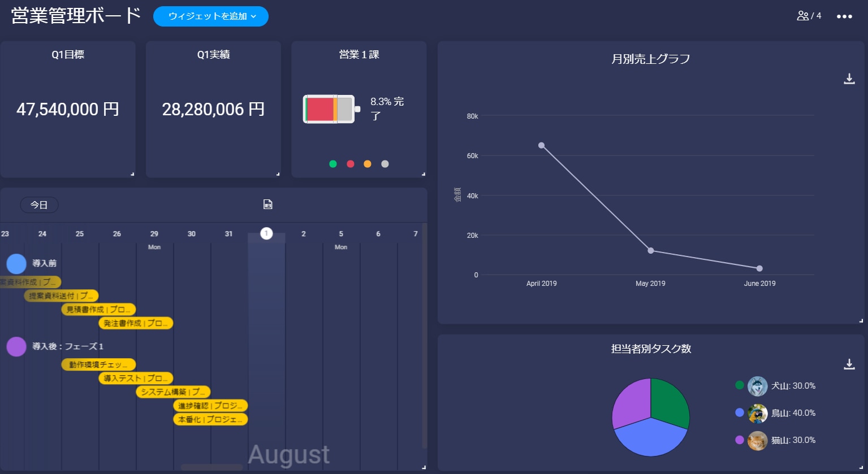Screen dimensions: 868x474
Task: Select the April 2019 data point
Action: (x=541, y=145)
